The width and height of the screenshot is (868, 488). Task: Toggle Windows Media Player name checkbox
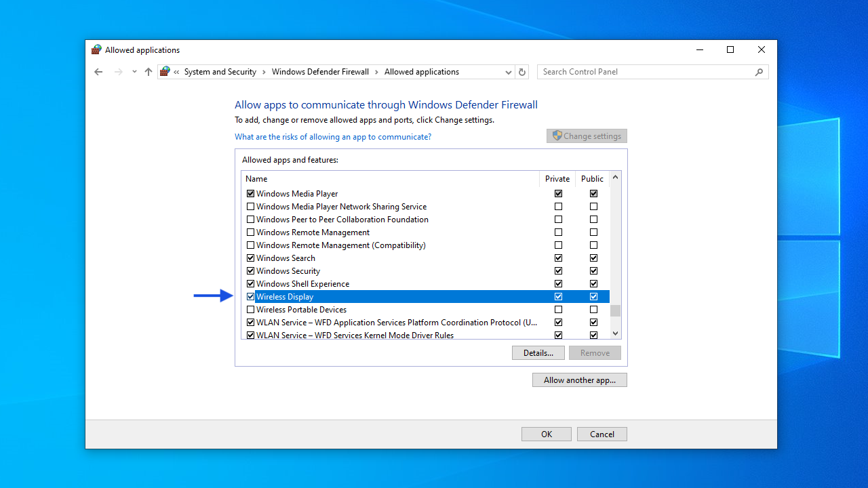click(x=251, y=194)
